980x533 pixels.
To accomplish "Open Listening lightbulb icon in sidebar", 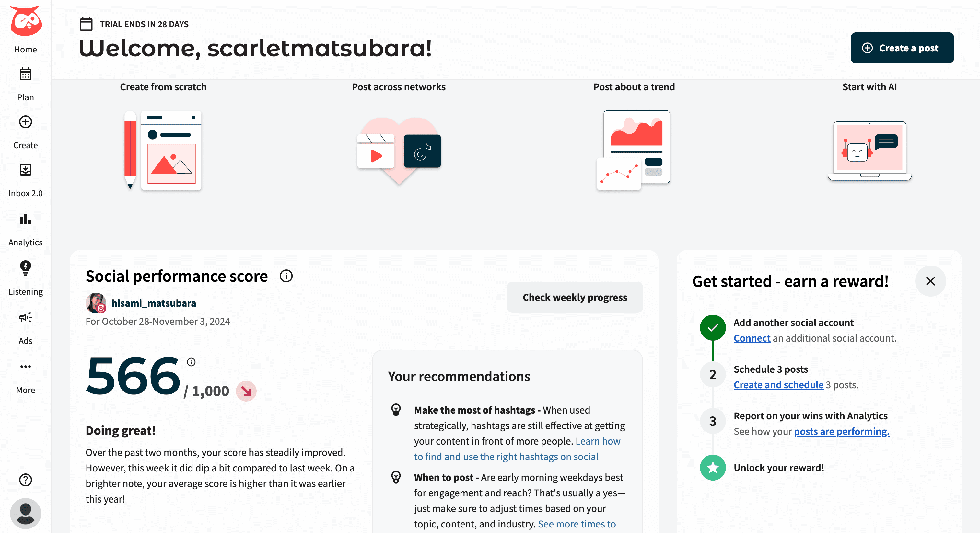I will click(26, 268).
